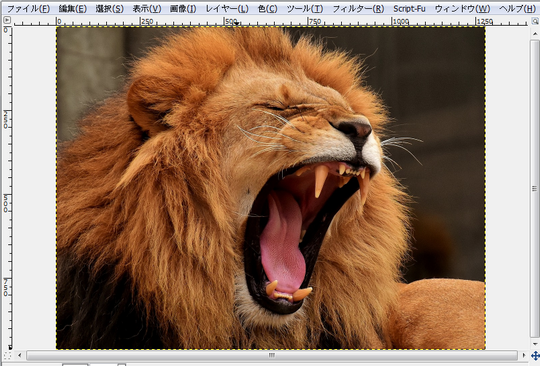The width and height of the screenshot is (540, 366).
Task: Toggle zoom-on-resize magnifier icon above vertical scrollbar
Action: point(535,21)
